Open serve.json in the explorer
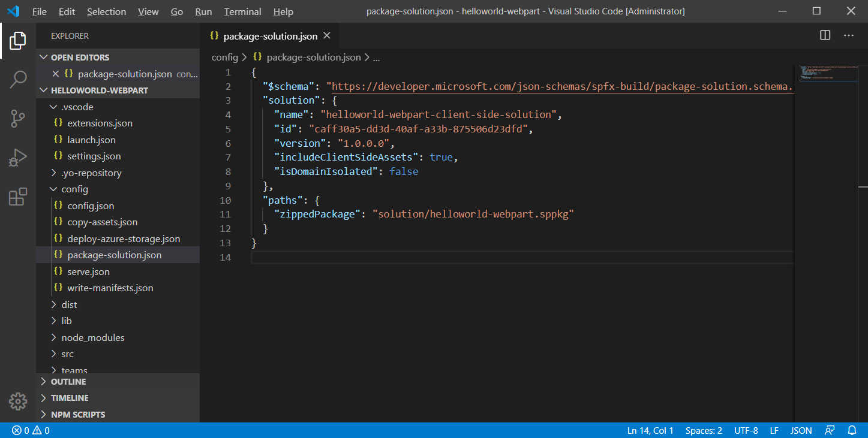 point(88,271)
